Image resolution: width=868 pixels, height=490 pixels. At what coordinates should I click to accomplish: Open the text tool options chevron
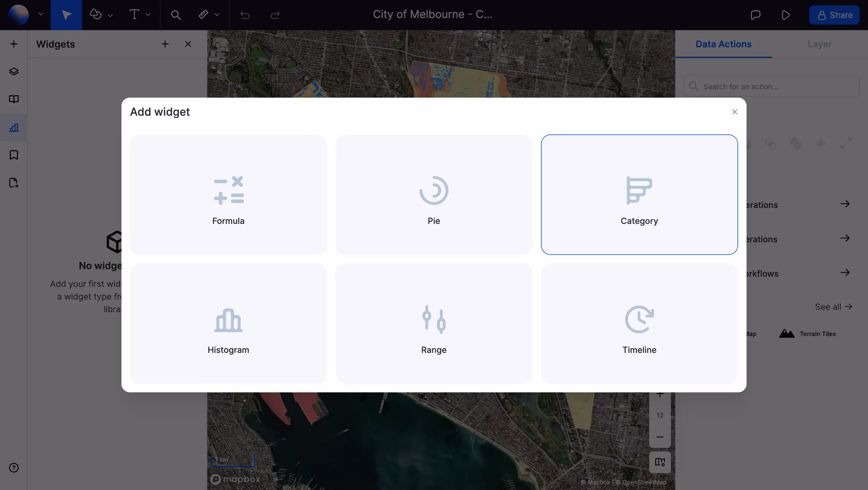click(148, 15)
